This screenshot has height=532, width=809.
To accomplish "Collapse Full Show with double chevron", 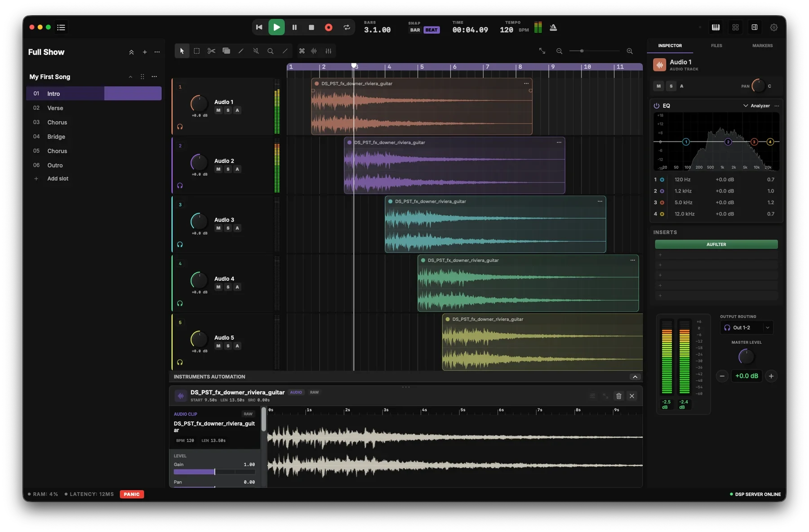I will click(x=131, y=53).
